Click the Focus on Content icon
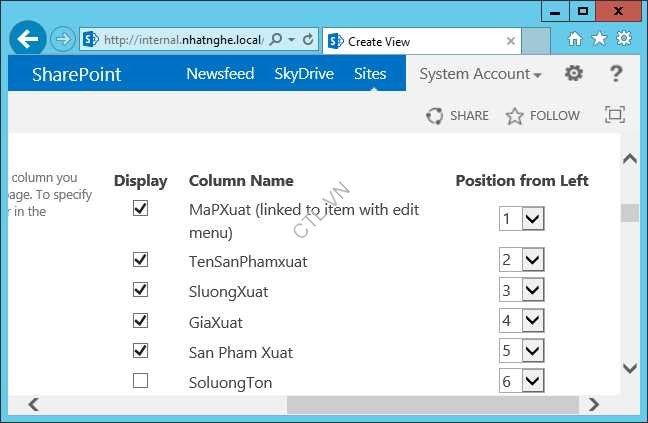Screen dimensions: 648x423 (x=615, y=115)
